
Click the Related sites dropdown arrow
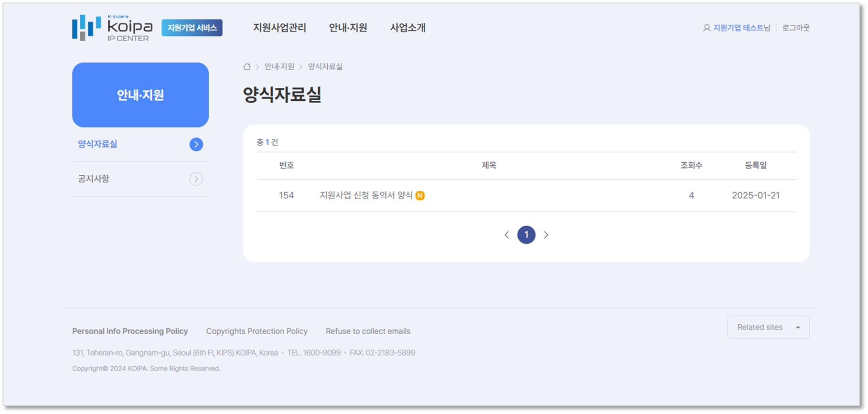[798, 327]
